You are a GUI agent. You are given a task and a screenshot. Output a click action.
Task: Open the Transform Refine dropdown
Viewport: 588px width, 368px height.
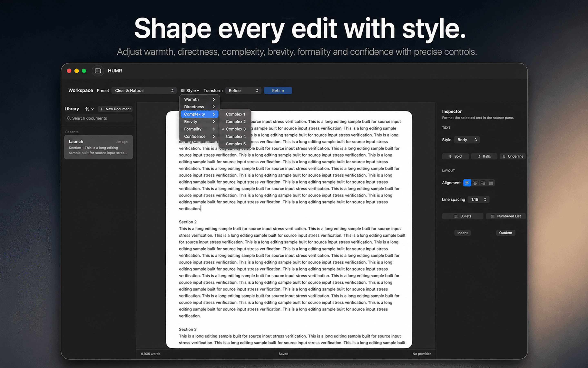coord(243,91)
